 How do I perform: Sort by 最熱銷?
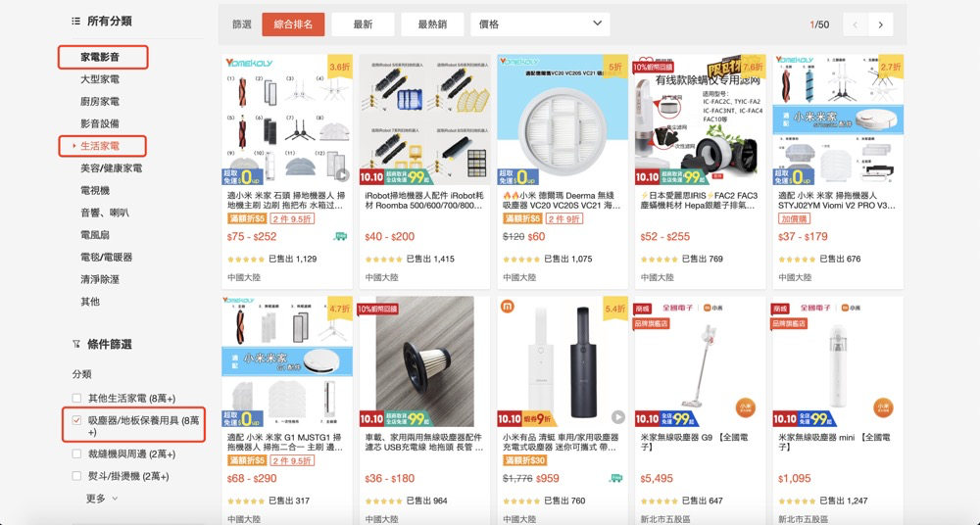click(432, 24)
